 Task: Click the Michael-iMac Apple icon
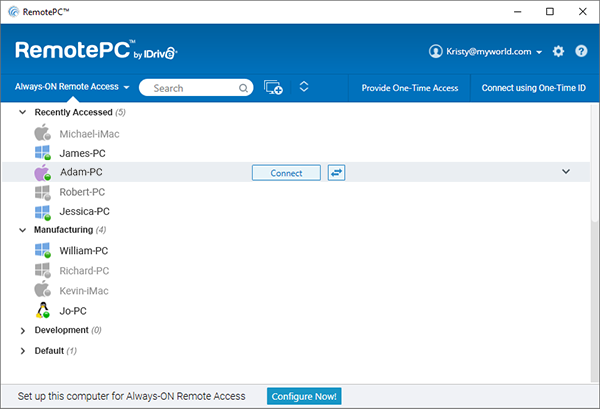click(42, 132)
